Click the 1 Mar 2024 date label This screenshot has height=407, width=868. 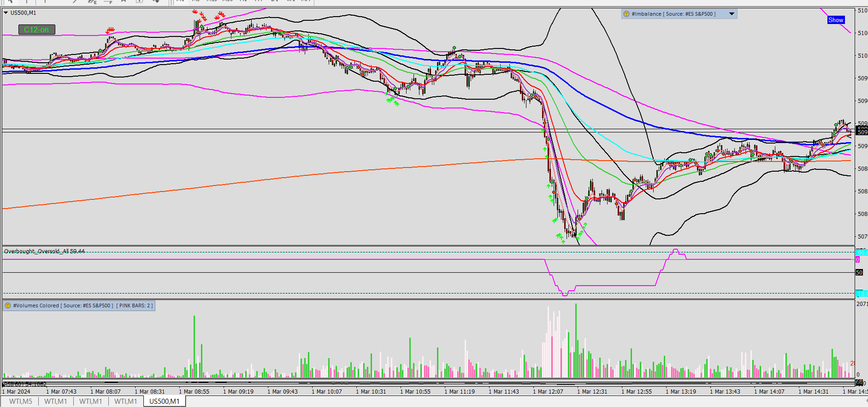coord(16,391)
